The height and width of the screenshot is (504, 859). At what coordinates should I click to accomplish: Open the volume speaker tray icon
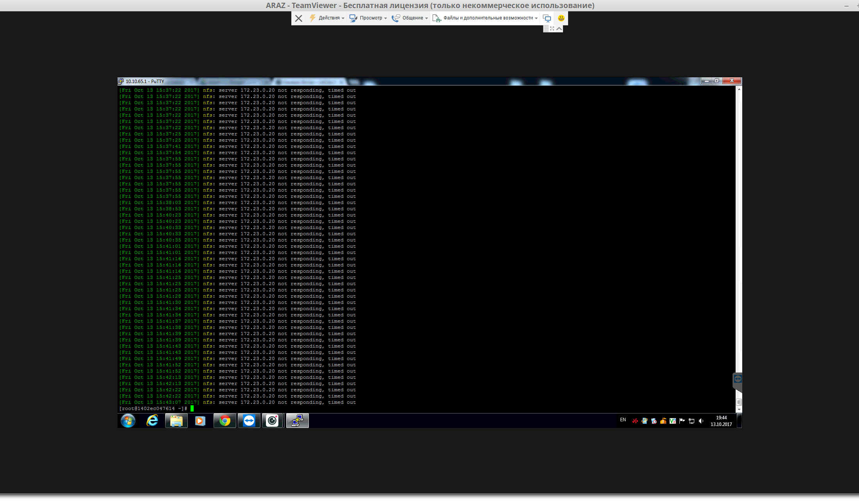click(x=701, y=421)
